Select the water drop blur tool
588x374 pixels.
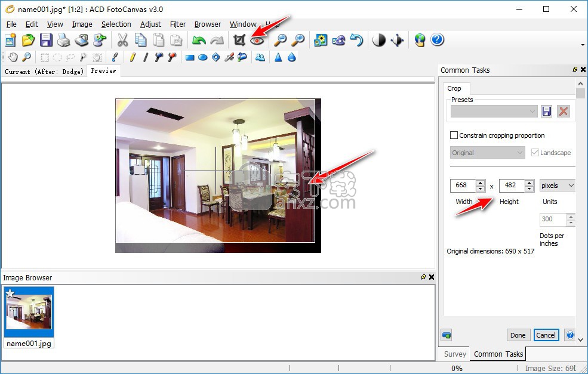(292, 57)
